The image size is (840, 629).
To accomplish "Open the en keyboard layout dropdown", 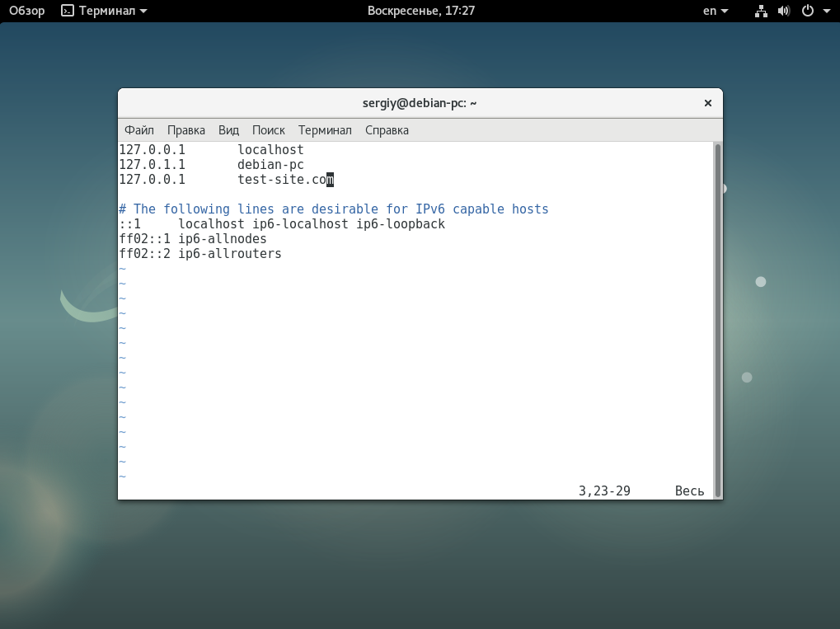I will coord(715,11).
